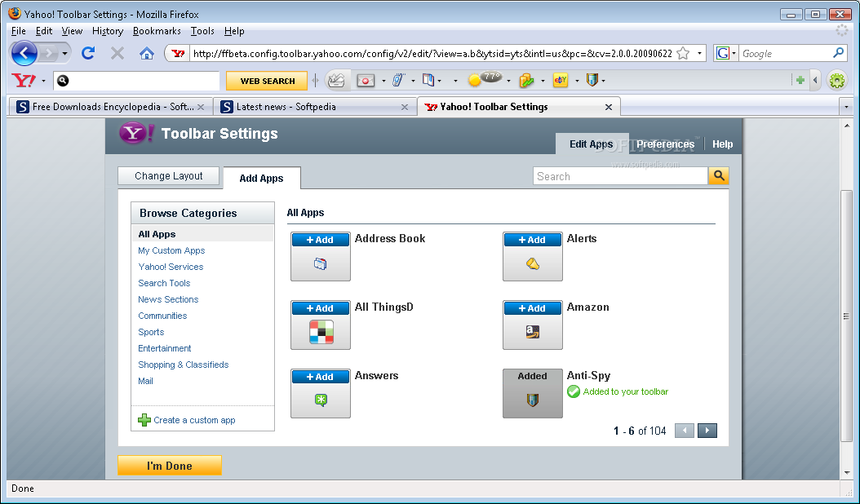This screenshot has height=504, width=860.
Task: Open the address bar URL history dropdown
Action: point(699,53)
